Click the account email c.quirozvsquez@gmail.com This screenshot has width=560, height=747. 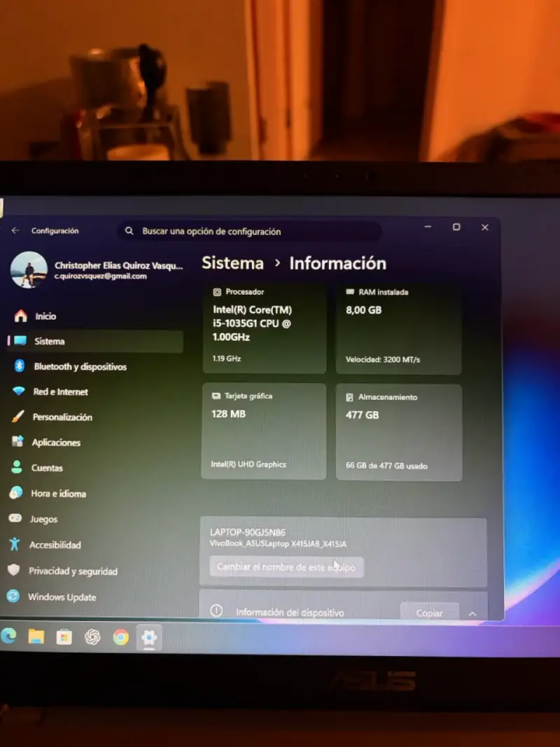(x=101, y=277)
